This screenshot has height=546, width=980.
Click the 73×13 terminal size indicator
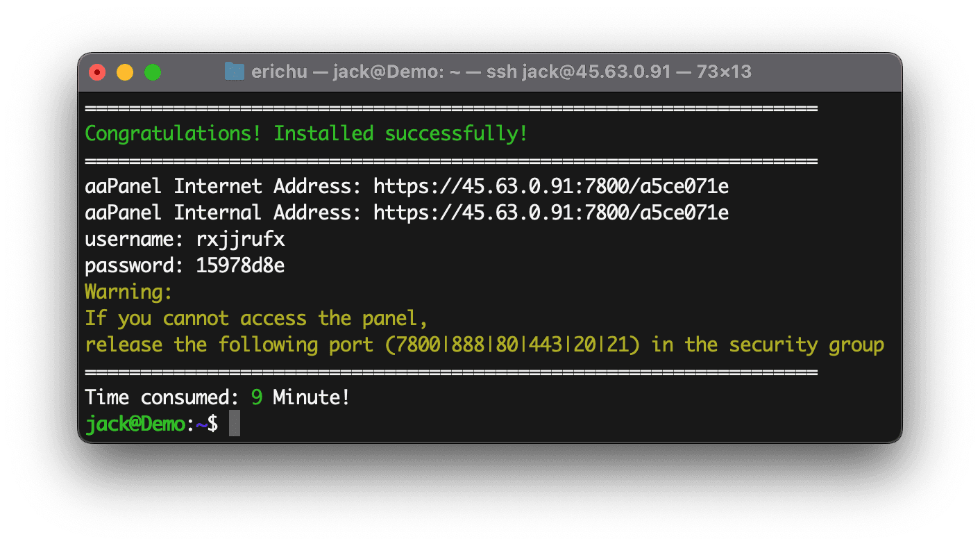point(724,72)
